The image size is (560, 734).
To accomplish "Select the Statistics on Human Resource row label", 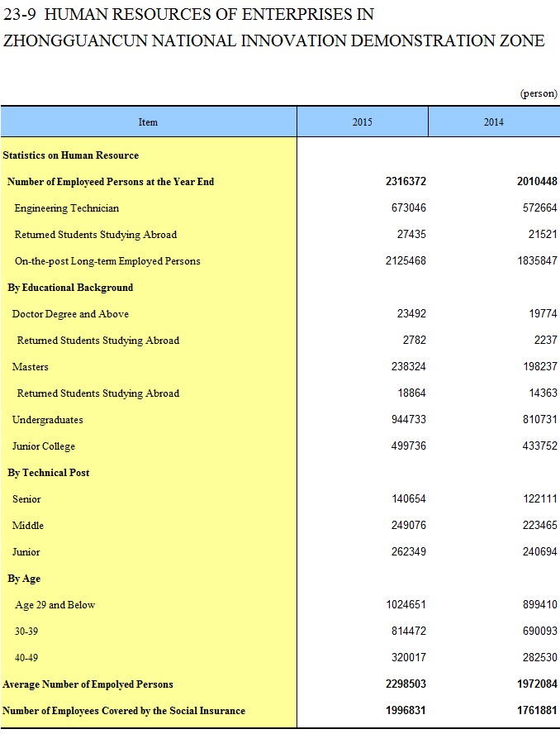I will pos(71,155).
